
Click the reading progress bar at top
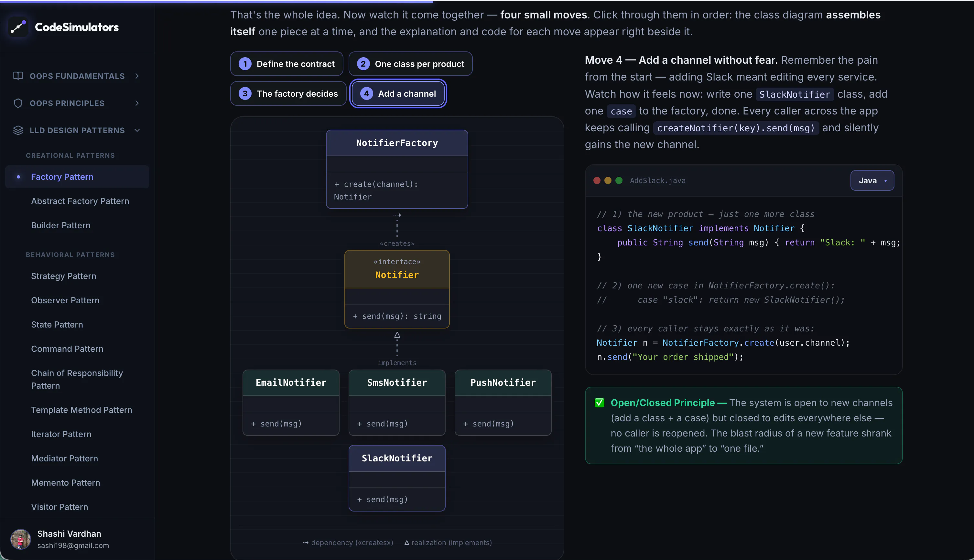pyautogui.click(x=487, y=2)
